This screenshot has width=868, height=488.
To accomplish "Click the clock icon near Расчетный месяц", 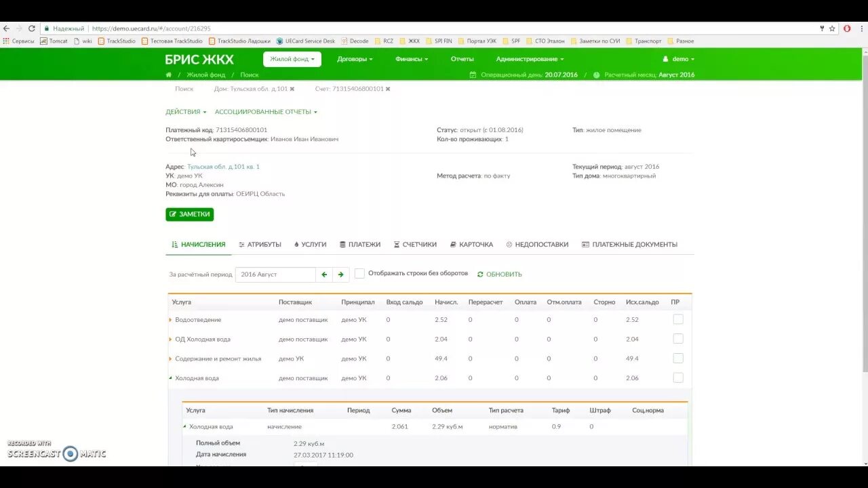I will coord(596,75).
